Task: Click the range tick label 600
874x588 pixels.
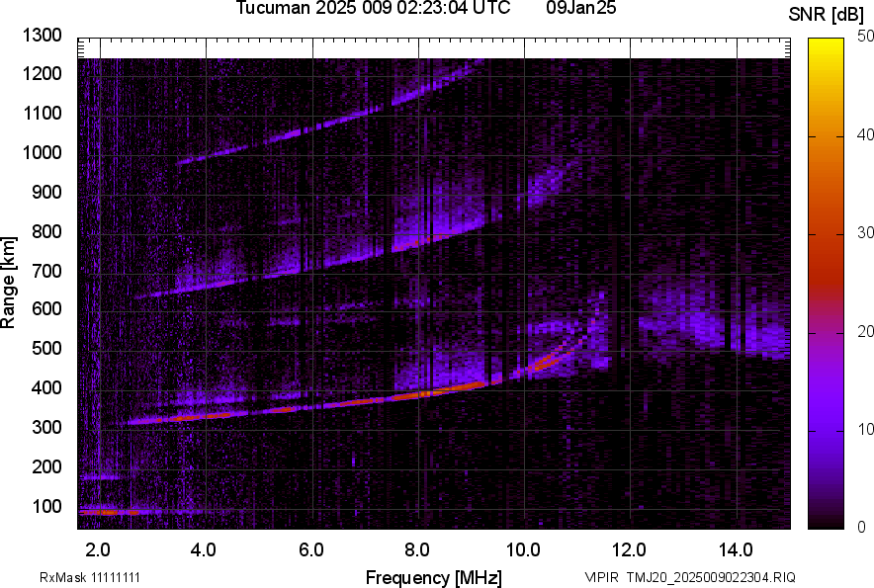Action: [46, 308]
